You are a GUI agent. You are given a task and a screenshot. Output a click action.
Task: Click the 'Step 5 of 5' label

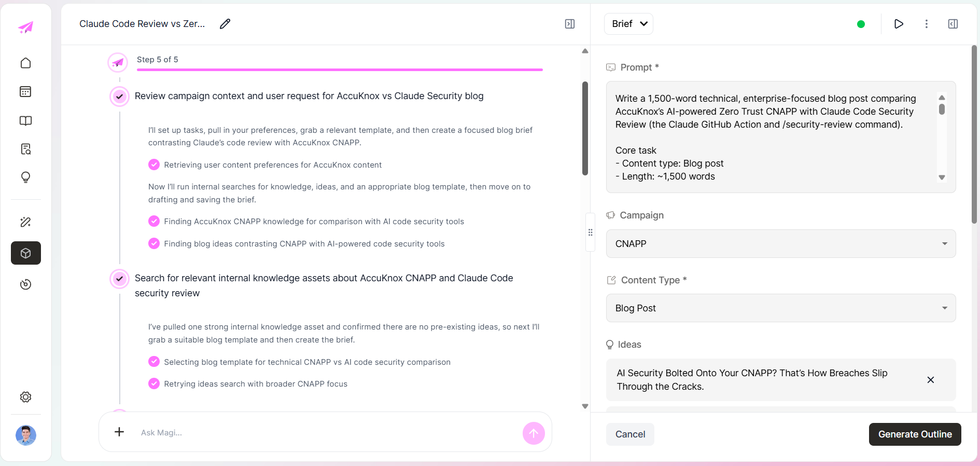(x=158, y=60)
